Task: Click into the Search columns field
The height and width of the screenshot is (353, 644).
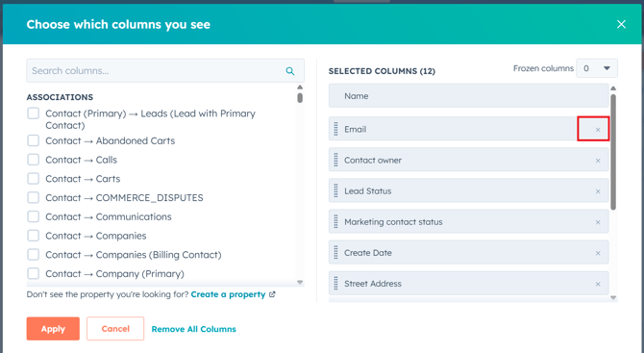Action: (165, 70)
